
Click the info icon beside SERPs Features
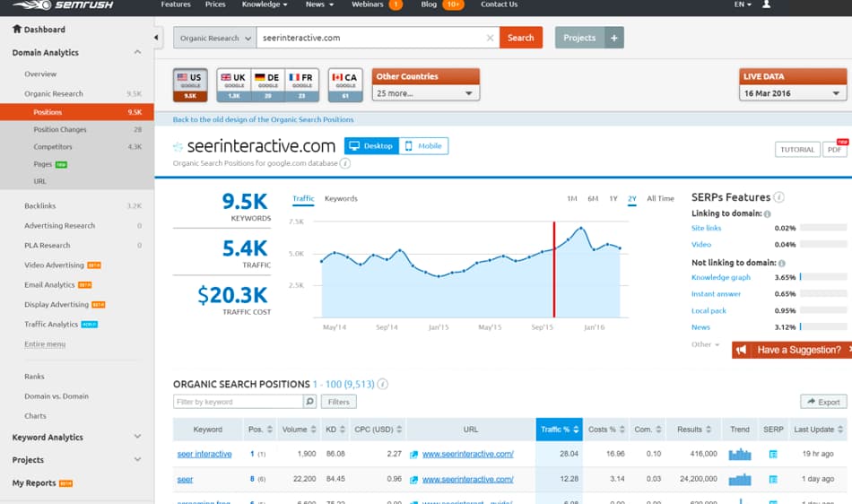point(778,197)
